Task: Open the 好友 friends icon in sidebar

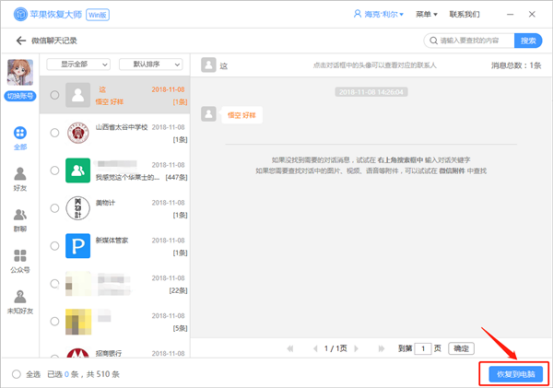Action: [20, 174]
